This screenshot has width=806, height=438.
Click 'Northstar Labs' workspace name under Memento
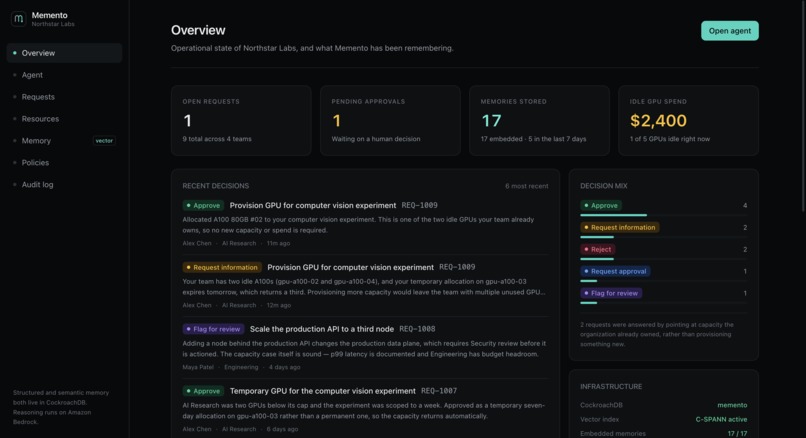tap(53, 24)
